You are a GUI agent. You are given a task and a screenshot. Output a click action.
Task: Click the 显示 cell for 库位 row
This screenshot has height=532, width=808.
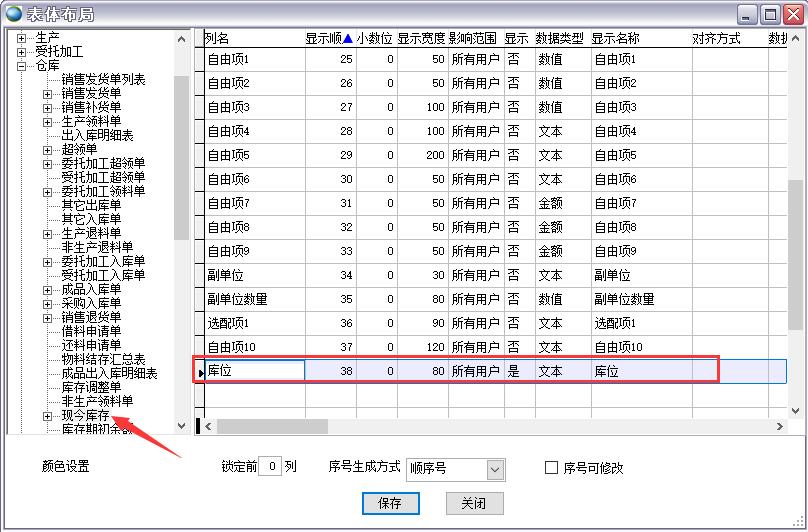click(x=516, y=371)
